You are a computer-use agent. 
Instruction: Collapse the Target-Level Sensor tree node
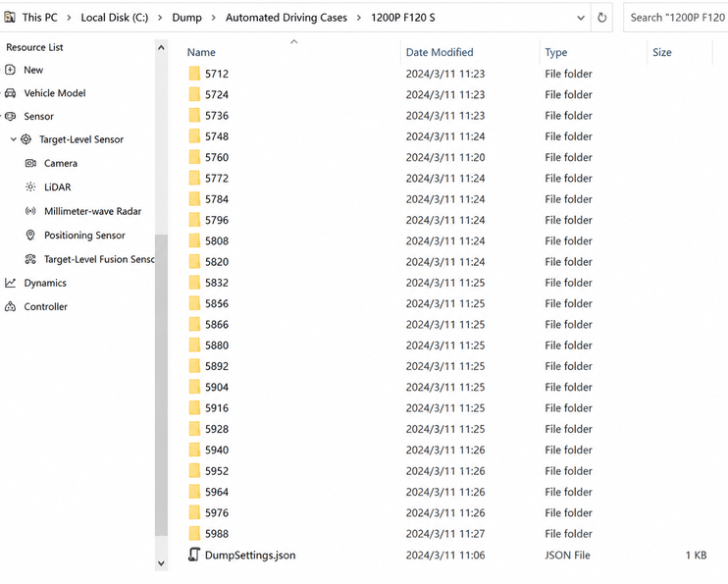tap(14, 139)
